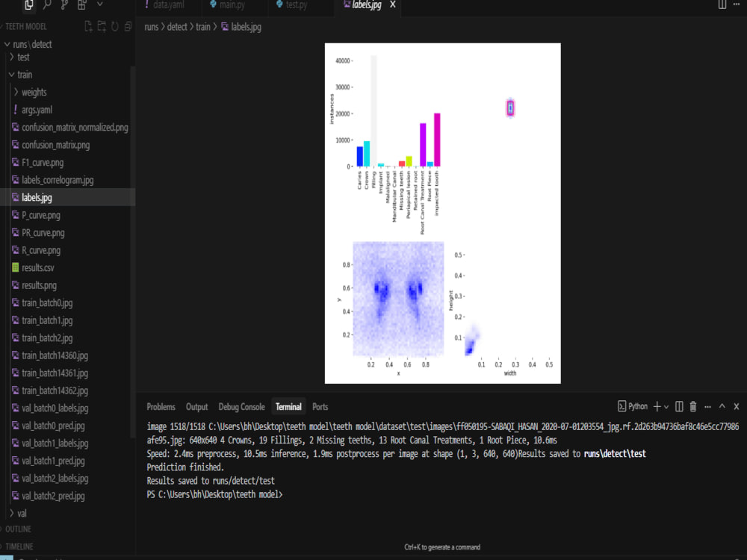Screen dimensions: 747x560
Task: Switch to Output panel tab
Action: 196,407
